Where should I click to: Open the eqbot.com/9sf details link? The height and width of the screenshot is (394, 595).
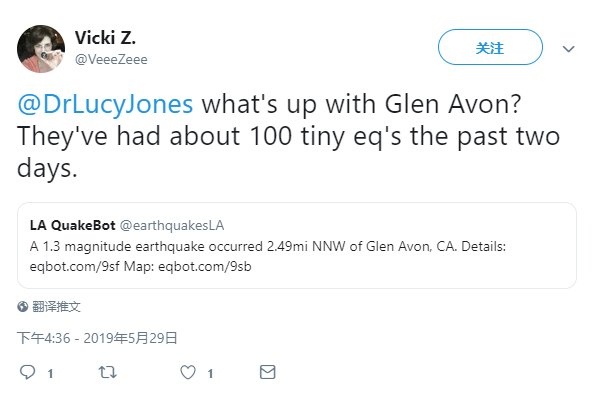point(75,266)
